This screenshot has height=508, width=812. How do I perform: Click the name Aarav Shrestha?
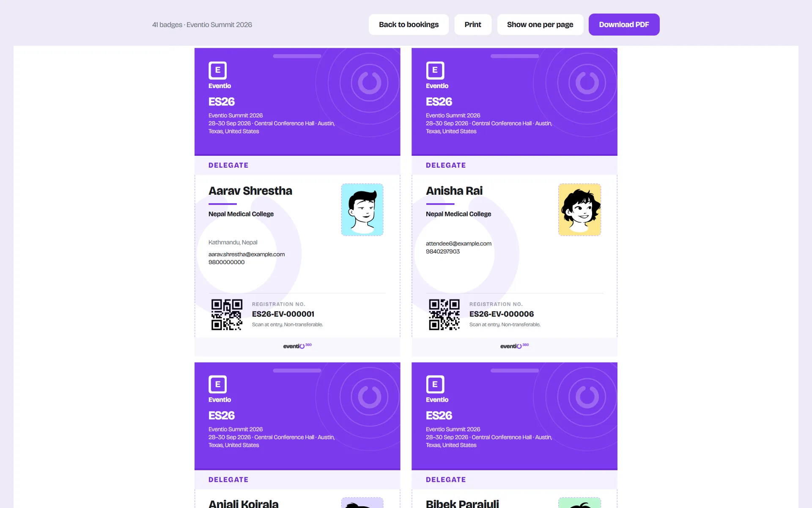coord(250,191)
